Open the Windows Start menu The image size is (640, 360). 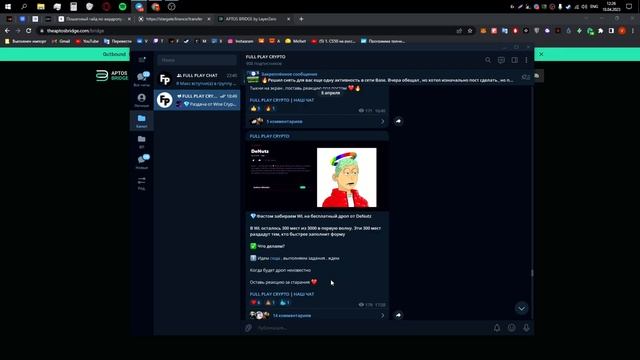click(8, 7)
